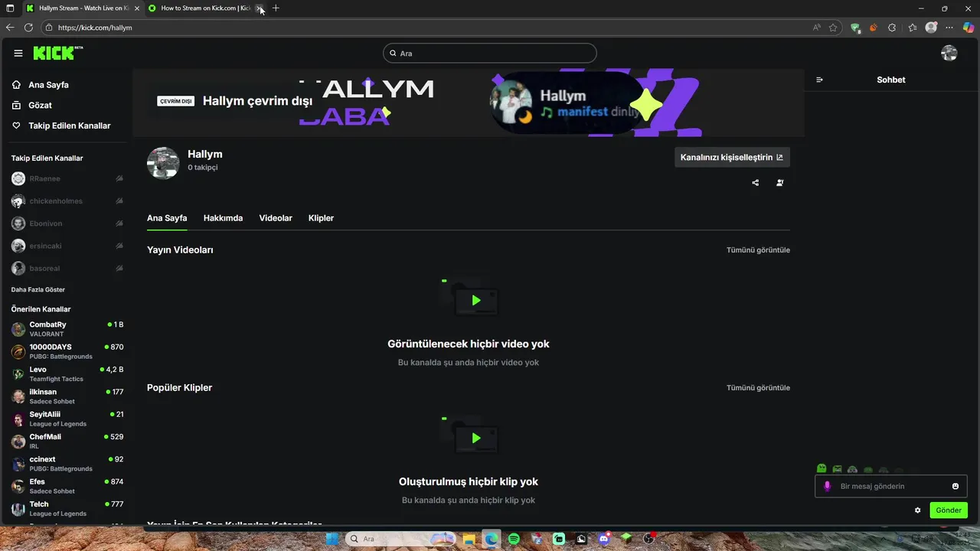Pick the first green emote above chat box
Image resolution: width=980 pixels, height=551 pixels.
(822, 468)
